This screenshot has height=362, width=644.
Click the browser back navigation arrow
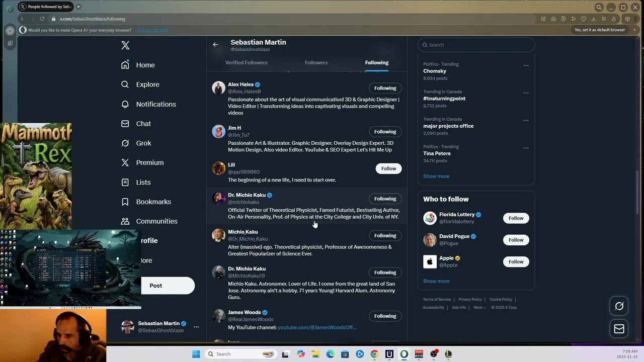point(22,19)
